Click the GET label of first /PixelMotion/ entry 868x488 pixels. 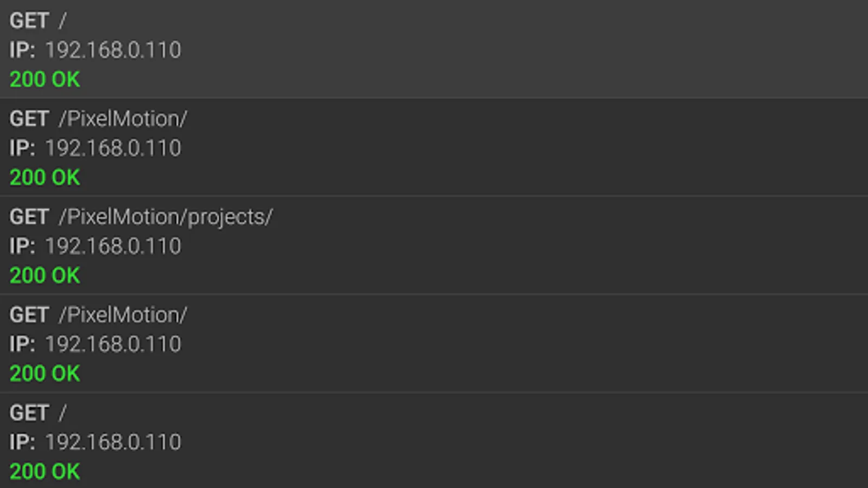29,119
